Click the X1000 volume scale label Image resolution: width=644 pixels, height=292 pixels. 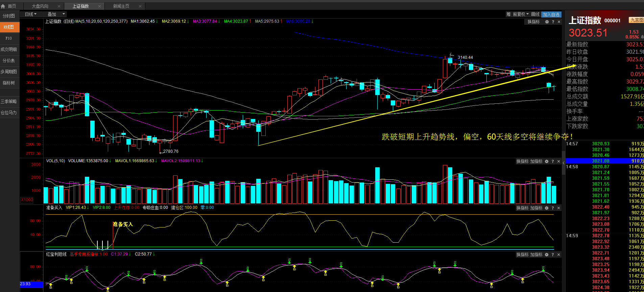pos(27,200)
